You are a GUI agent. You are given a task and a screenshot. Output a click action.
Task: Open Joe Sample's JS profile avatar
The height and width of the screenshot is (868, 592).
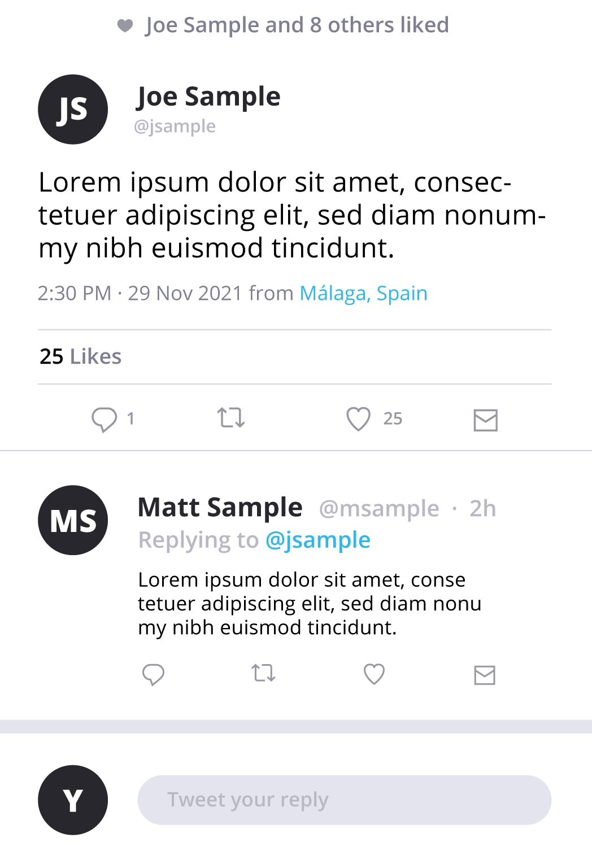pos(73,110)
